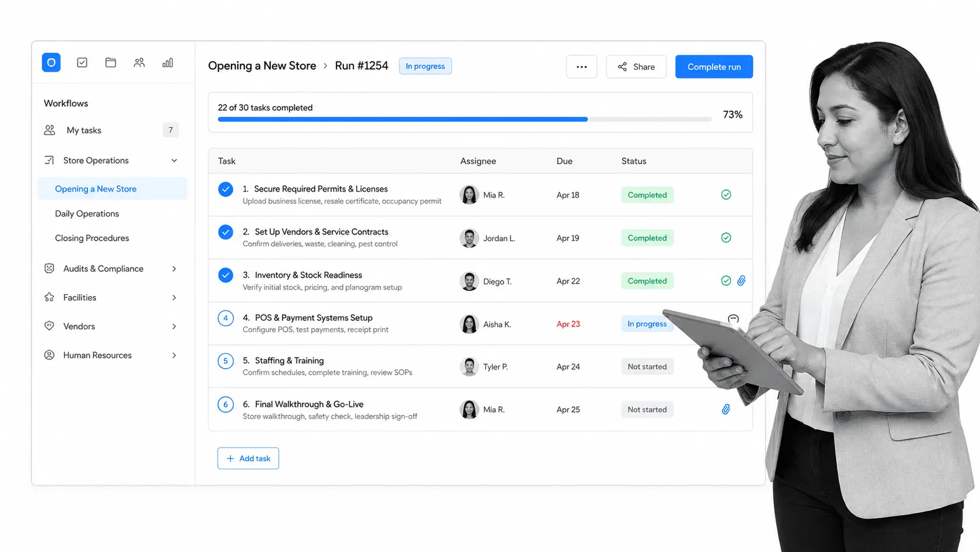Click the Human Resources person icon
Screen dimensions: 980x552
(x=49, y=355)
